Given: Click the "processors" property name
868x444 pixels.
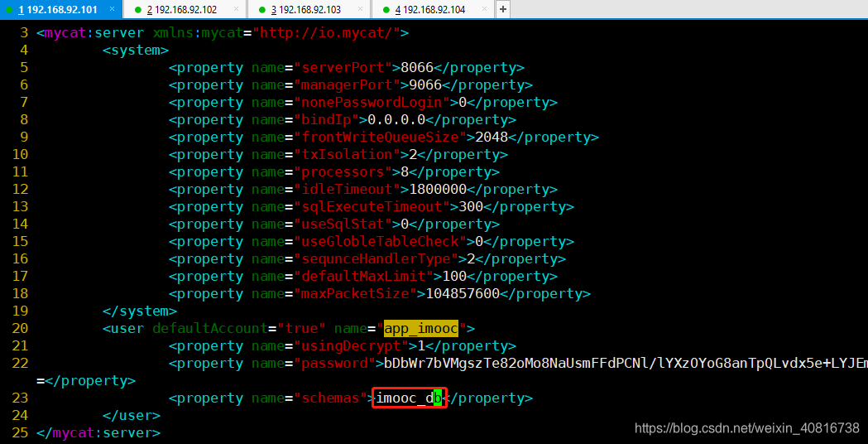Looking at the screenshot, I should click(343, 171).
